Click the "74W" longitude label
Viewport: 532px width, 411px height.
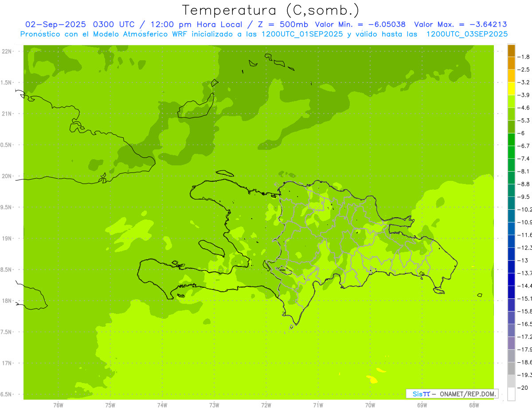click(162, 405)
